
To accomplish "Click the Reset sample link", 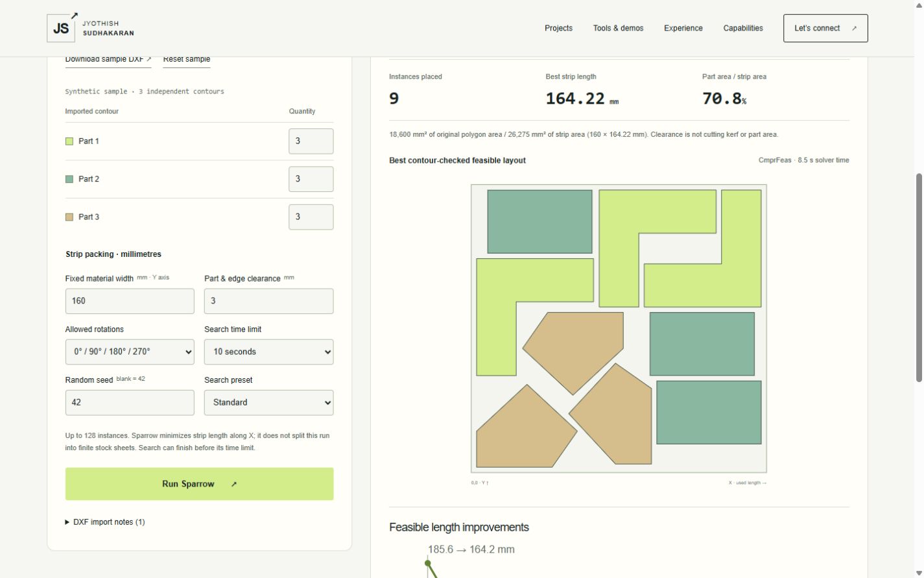I will tap(187, 60).
